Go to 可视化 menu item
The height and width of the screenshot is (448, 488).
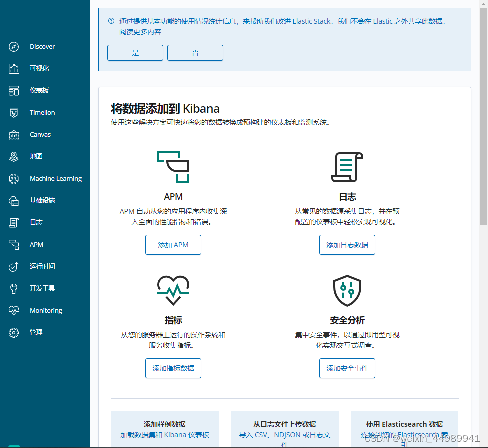[x=39, y=68]
